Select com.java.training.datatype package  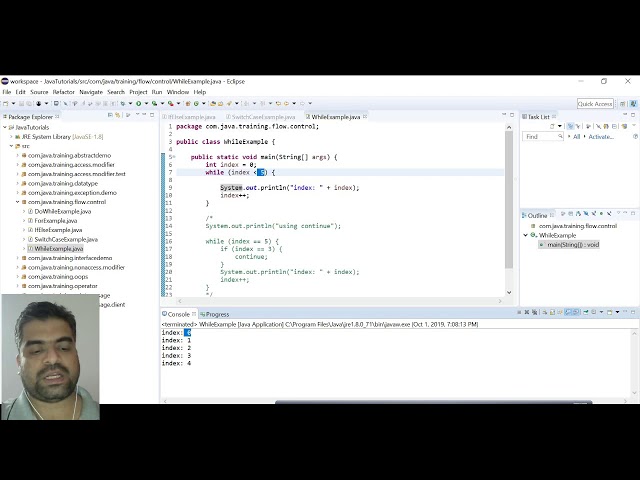[x=63, y=184]
